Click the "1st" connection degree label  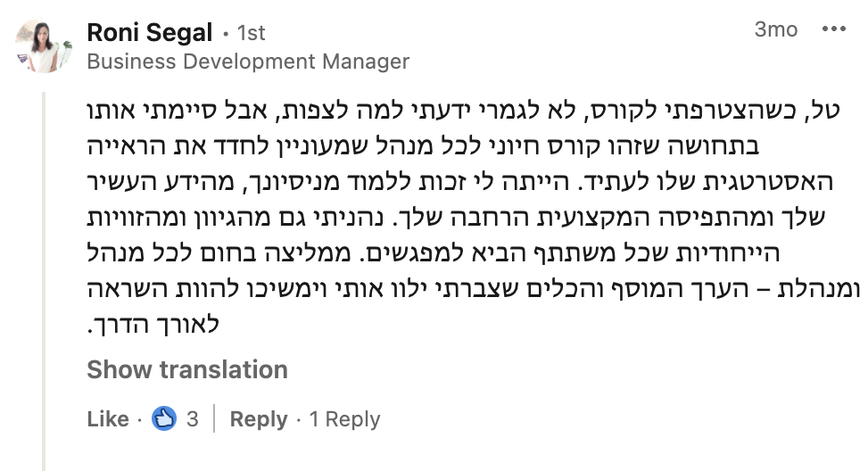pyautogui.click(x=251, y=34)
